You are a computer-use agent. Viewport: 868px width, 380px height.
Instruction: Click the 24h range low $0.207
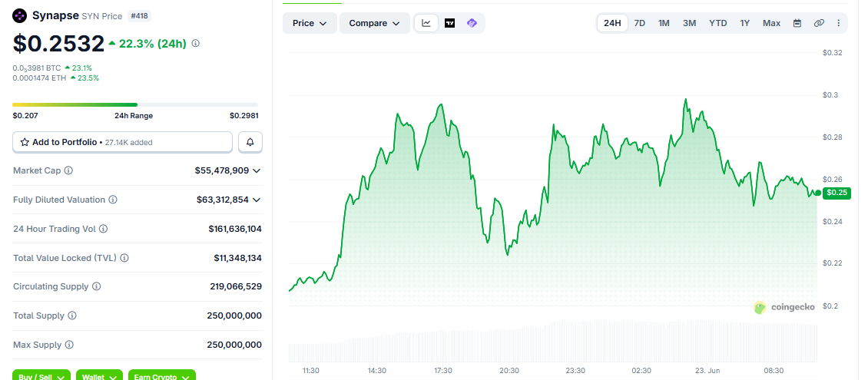25,116
